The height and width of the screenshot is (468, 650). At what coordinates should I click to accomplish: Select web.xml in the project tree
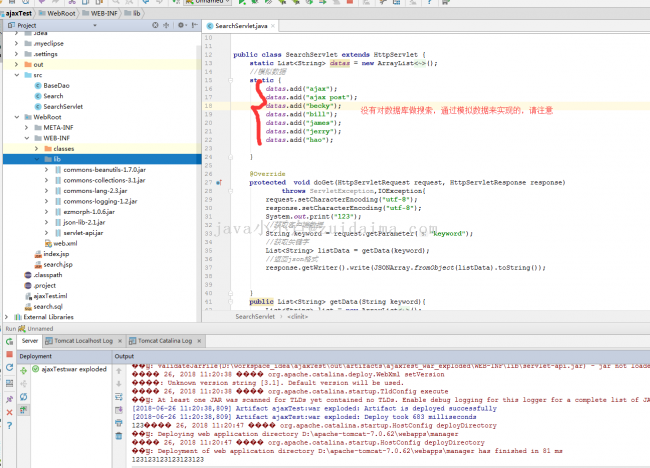click(x=61, y=243)
